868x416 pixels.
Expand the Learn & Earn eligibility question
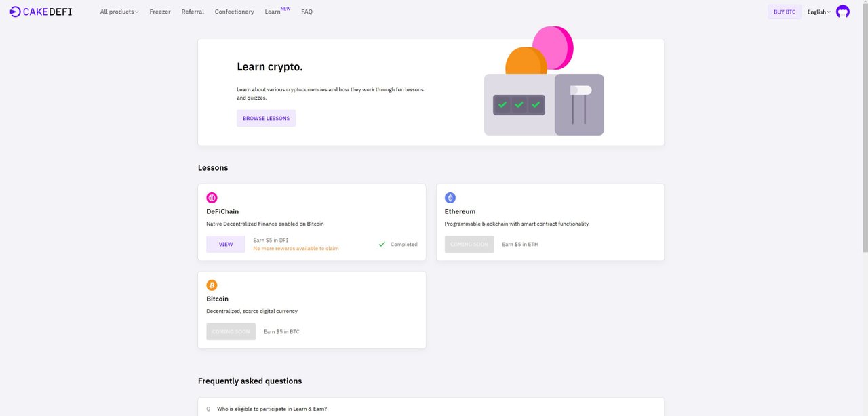tap(431, 408)
